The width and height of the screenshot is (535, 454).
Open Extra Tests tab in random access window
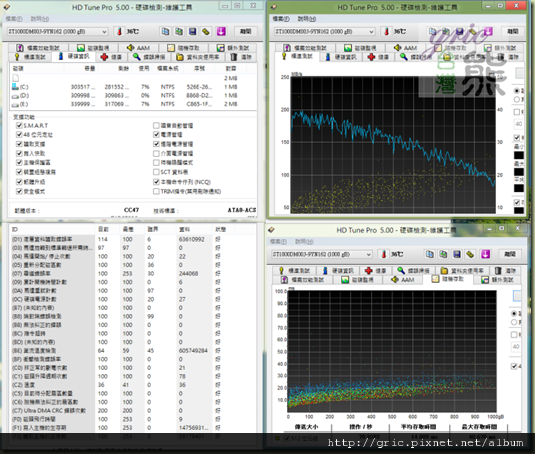pyautogui.click(x=497, y=280)
